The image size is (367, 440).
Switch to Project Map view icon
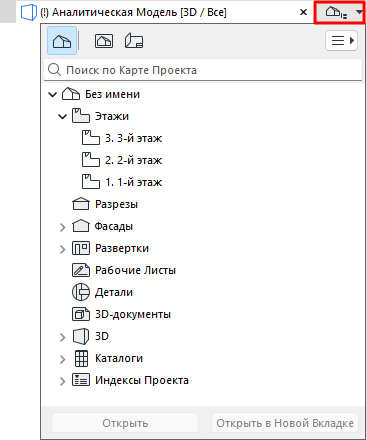tap(62, 41)
